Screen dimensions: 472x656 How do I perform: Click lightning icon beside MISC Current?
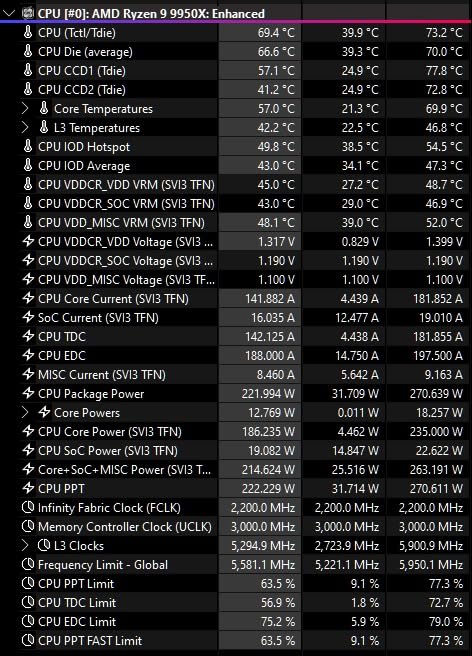pyautogui.click(x=28, y=374)
